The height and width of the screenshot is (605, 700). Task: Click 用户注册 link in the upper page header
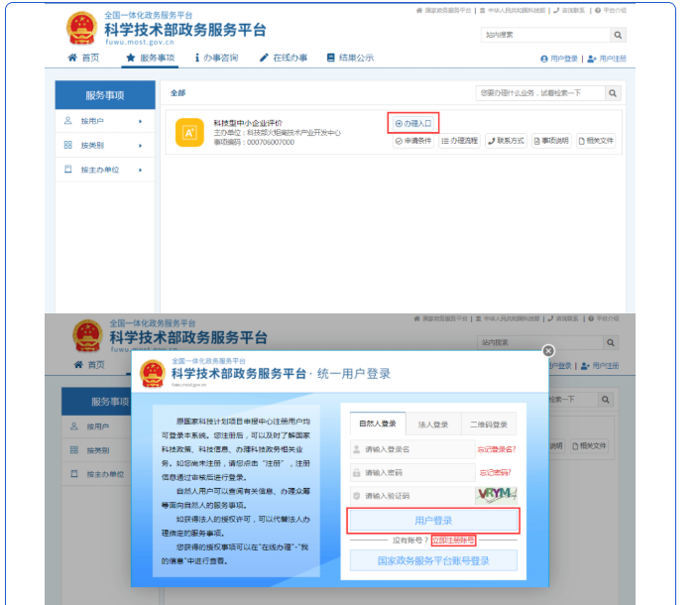tap(607, 59)
